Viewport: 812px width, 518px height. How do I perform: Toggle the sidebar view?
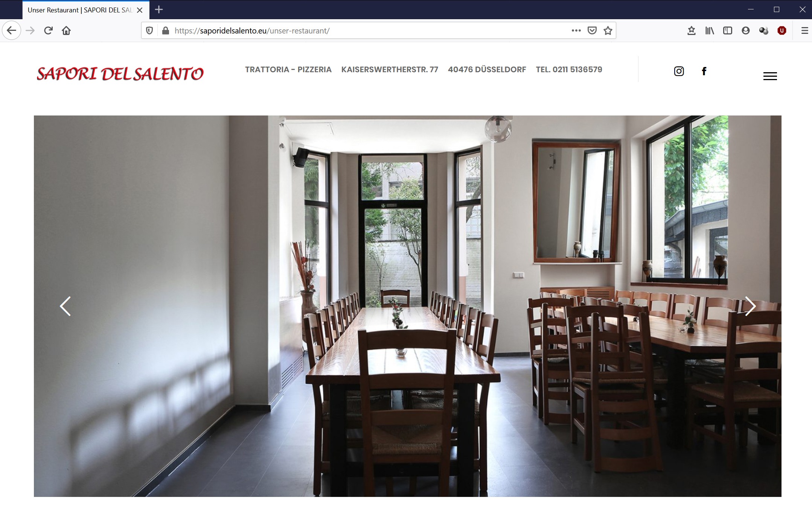click(x=728, y=30)
